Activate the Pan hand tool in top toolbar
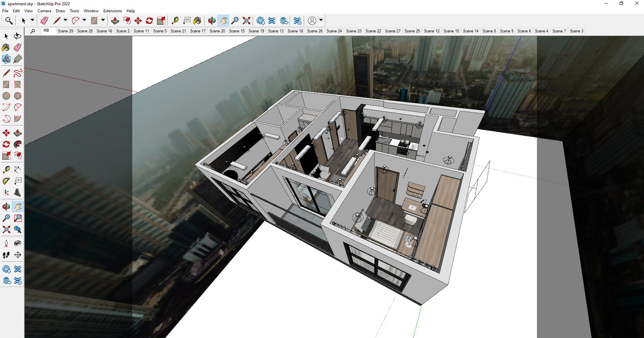The height and width of the screenshot is (338, 644). (x=223, y=21)
